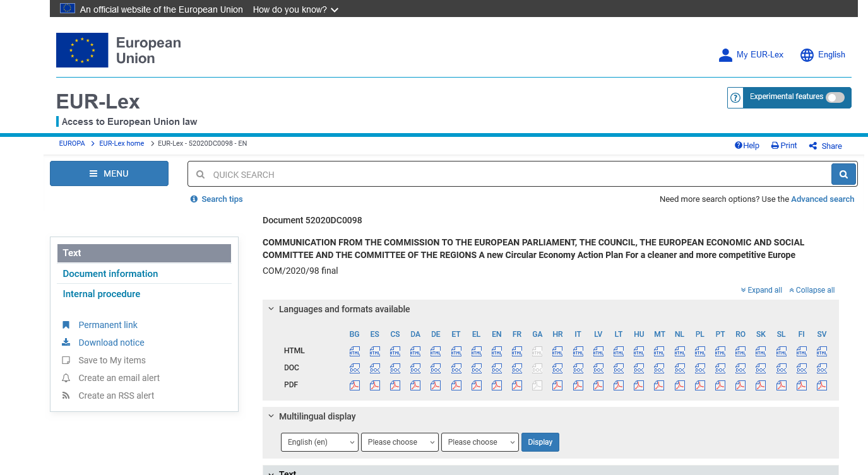Toggle the Experimental features switch
868x475 pixels.
pyautogui.click(x=835, y=97)
